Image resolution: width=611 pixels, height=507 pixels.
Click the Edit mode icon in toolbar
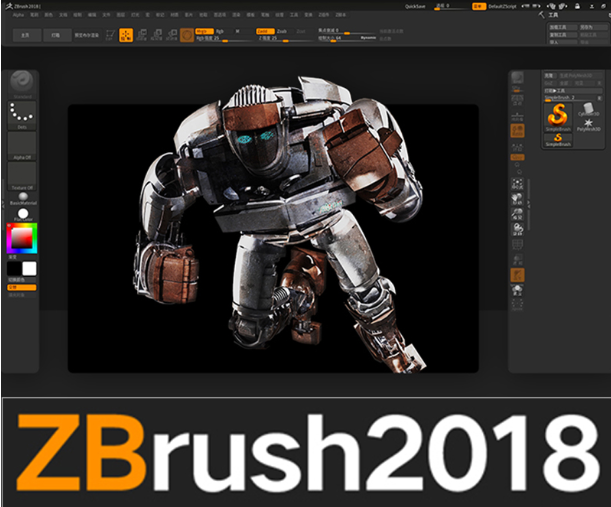[x=110, y=35]
